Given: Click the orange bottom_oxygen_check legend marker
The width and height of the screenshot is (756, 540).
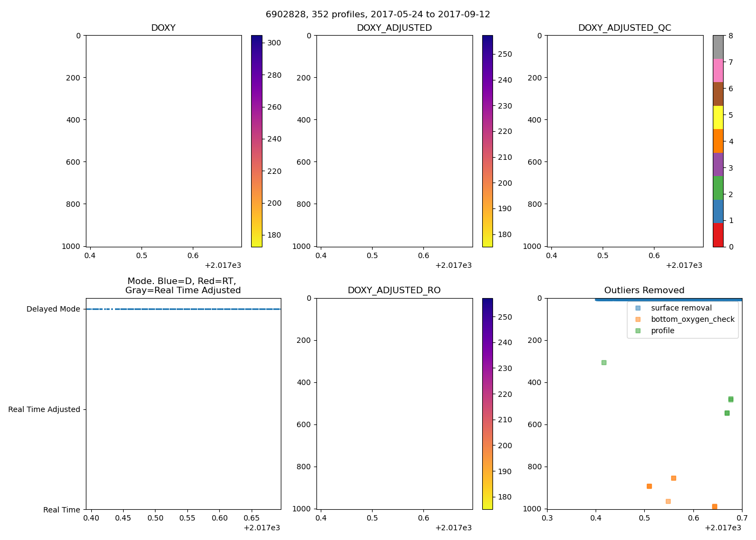Looking at the screenshot, I should 638,319.
